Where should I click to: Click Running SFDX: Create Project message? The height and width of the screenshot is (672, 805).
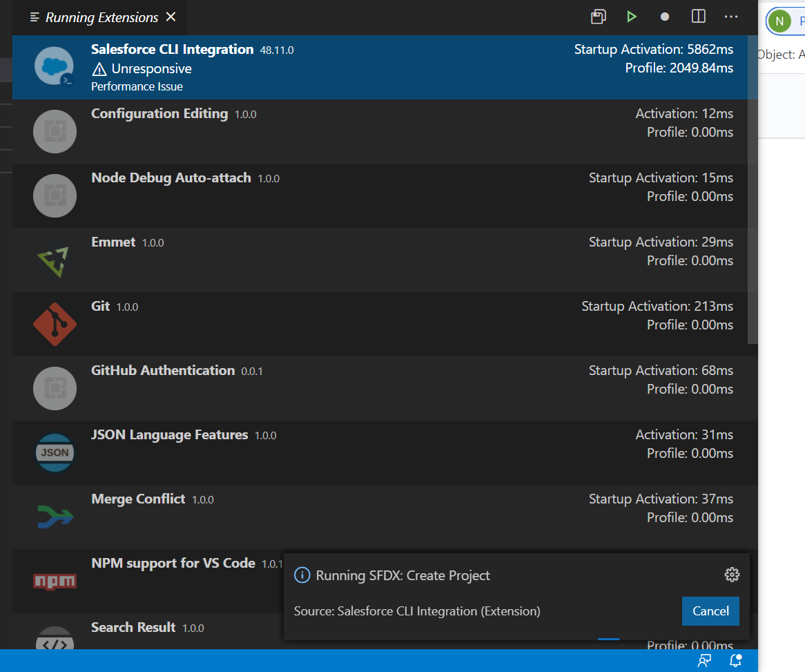[402, 575]
